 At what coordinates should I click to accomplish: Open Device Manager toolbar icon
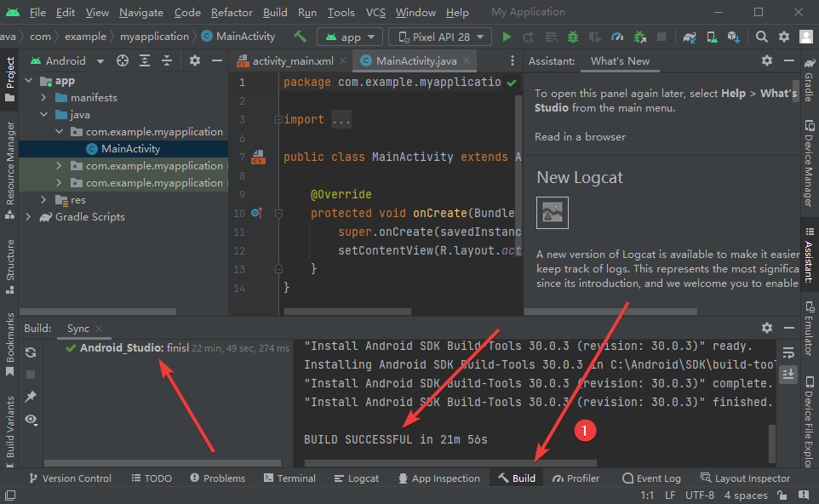point(712,37)
